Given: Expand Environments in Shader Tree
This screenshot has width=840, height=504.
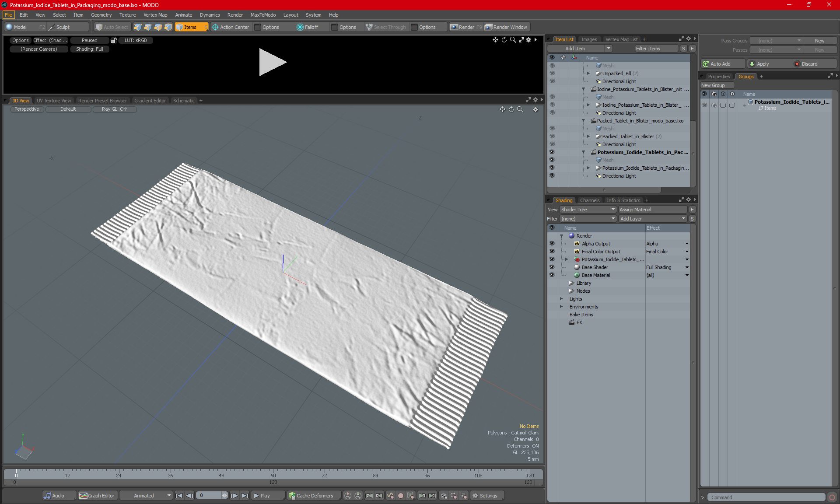Looking at the screenshot, I should 561,307.
